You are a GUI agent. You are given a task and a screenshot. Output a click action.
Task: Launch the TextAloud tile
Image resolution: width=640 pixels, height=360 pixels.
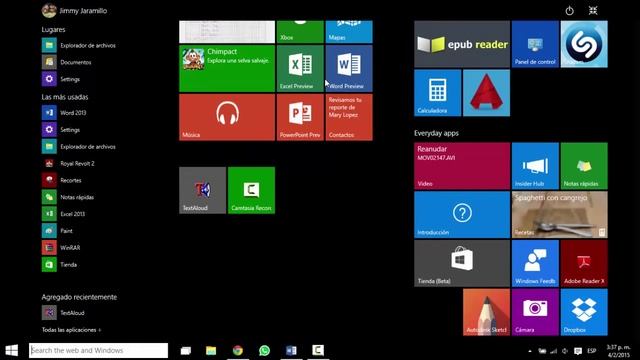(202, 190)
